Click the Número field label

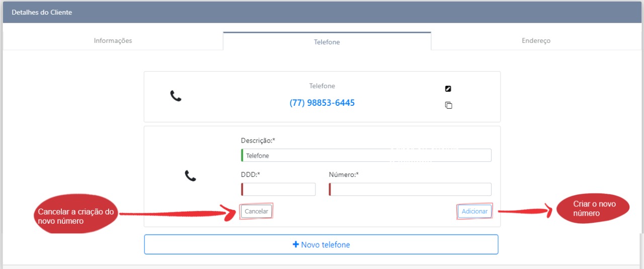pos(344,175)
